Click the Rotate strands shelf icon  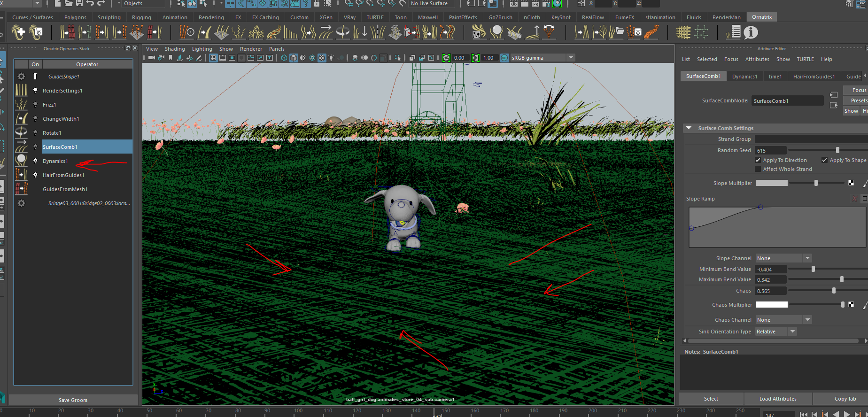point(343,32)
